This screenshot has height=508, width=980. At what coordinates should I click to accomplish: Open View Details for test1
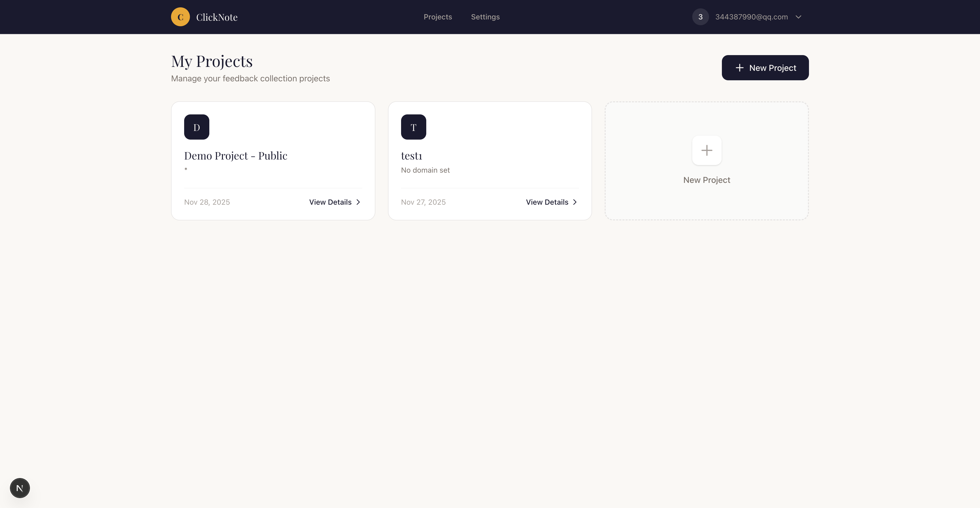(x=547, y=202)
